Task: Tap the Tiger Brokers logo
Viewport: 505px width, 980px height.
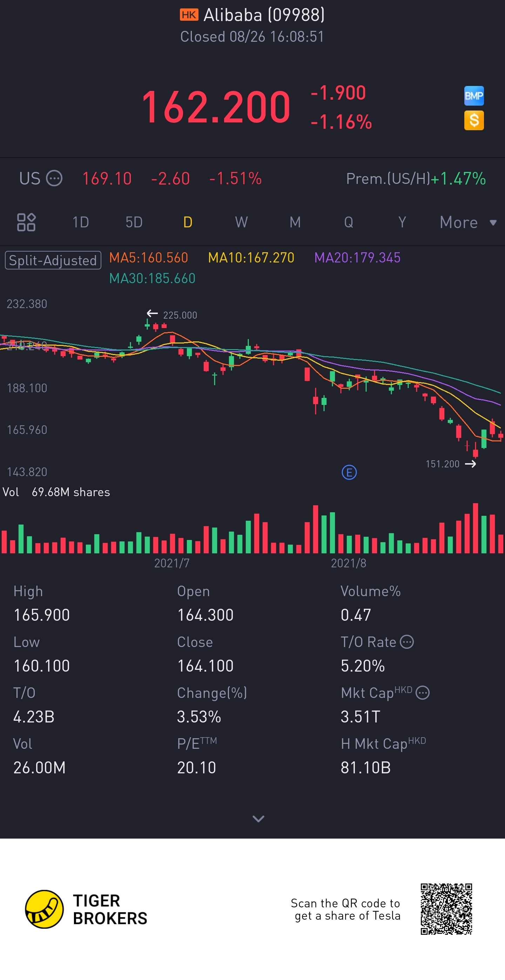Action: (44, 909)
